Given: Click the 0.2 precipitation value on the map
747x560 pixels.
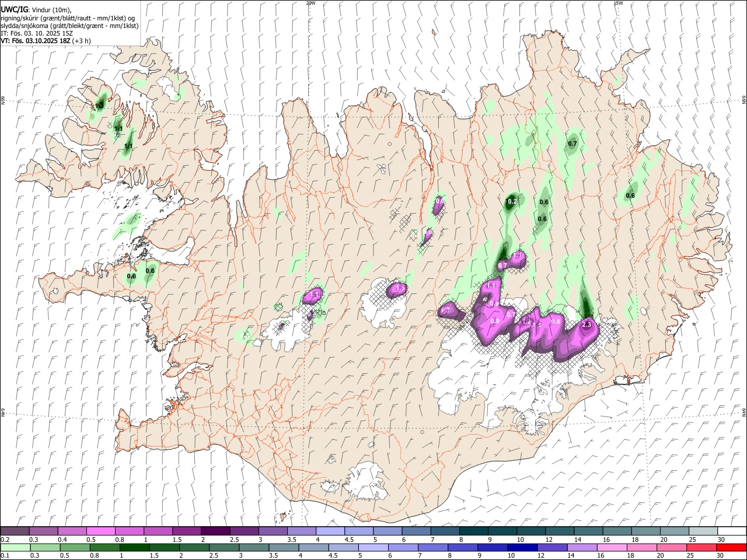Looking at the screenshot, I should click(512, 202).
